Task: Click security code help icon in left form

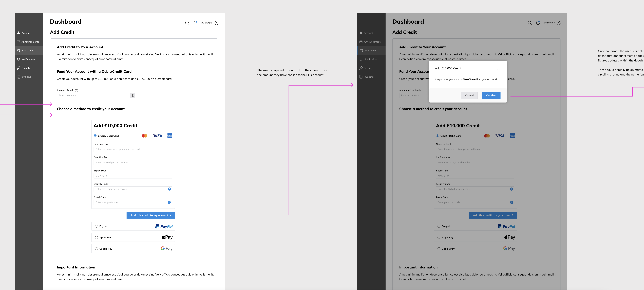Action: (x=169, y=189)
